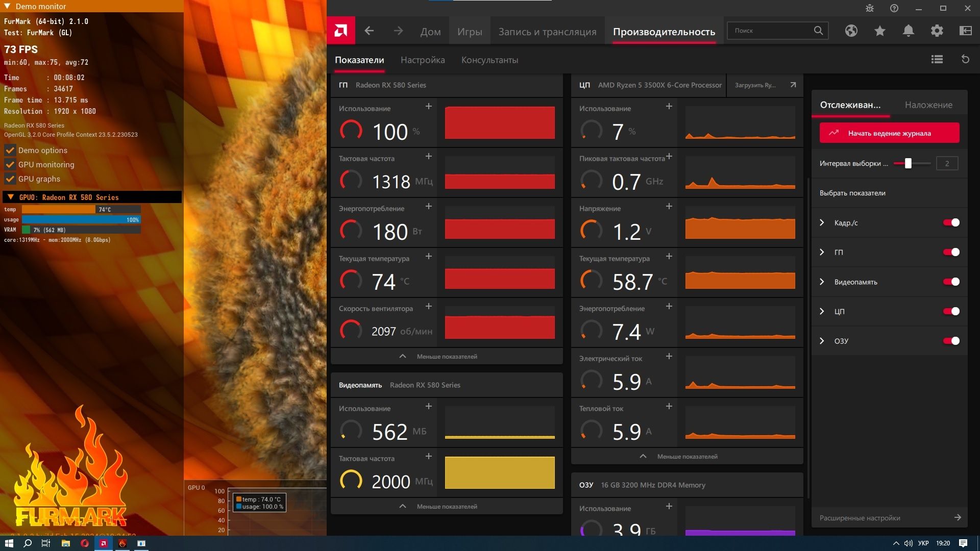Viewport: 980px width, 551px height.
Task: Add GPU Текущая температура metric with plus
Action: pos(429,256)
